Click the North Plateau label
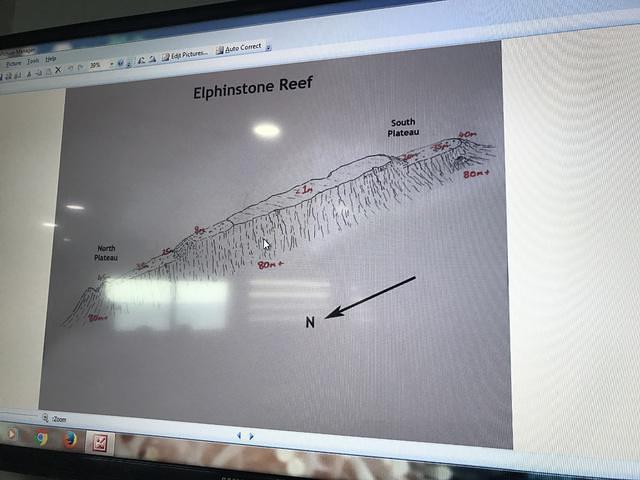This screenshot has height=480, width=640. (106, 253)
